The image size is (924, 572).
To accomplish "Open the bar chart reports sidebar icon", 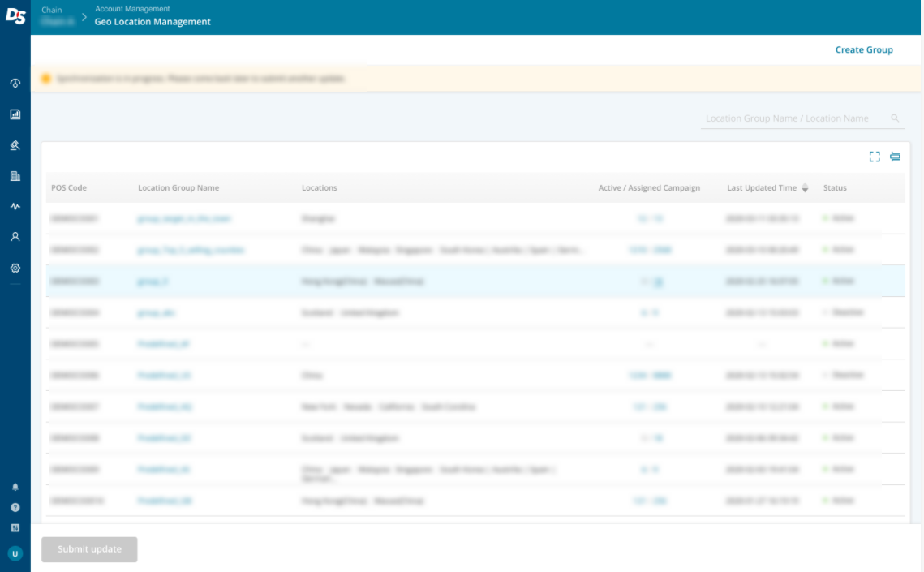I will point(15,114).
